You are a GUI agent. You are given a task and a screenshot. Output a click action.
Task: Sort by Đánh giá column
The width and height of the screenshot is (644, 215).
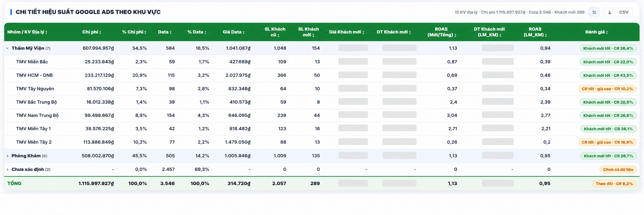click(x=597, y=32)
